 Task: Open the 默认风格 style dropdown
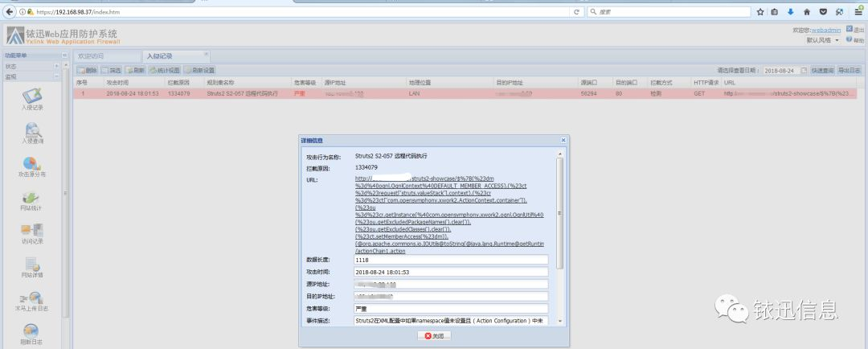tap(823, 40)
